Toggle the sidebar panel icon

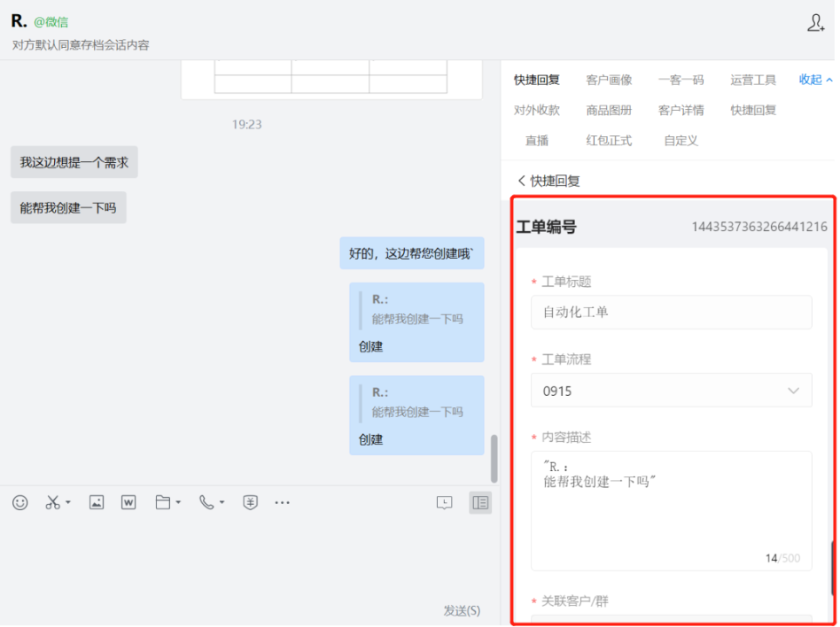click(480, 502)
